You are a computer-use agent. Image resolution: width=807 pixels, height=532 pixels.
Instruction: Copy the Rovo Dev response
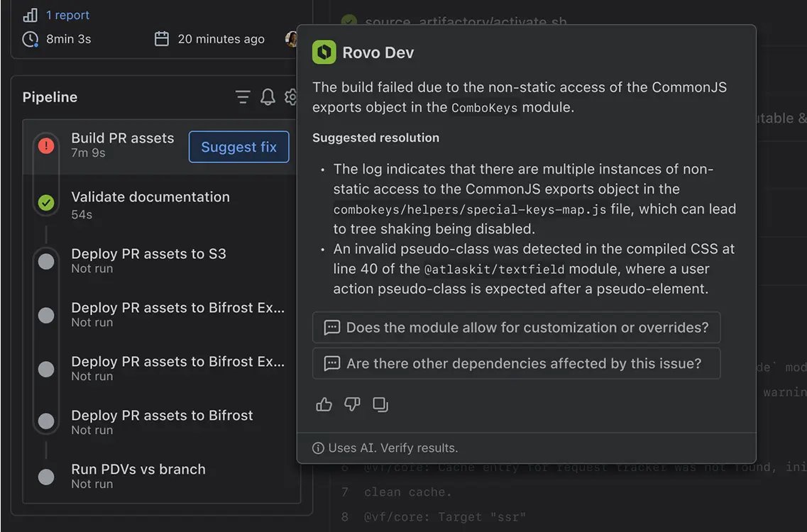(x=380, y=404)
